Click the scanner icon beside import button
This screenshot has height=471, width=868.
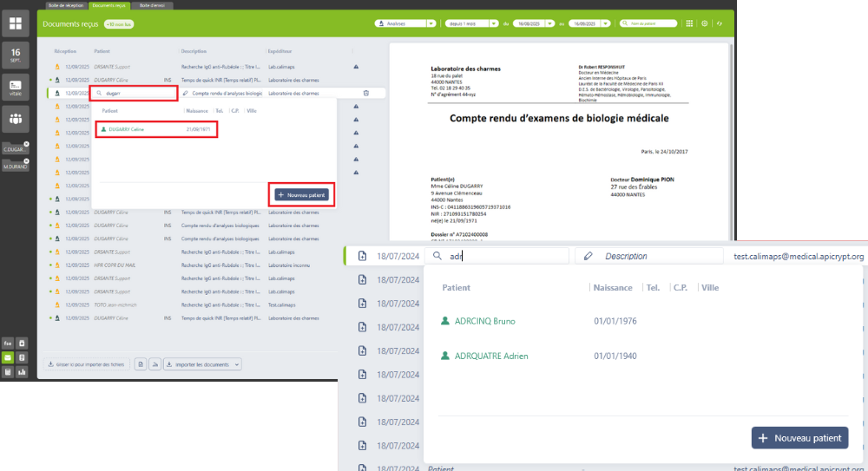point(155,364)
